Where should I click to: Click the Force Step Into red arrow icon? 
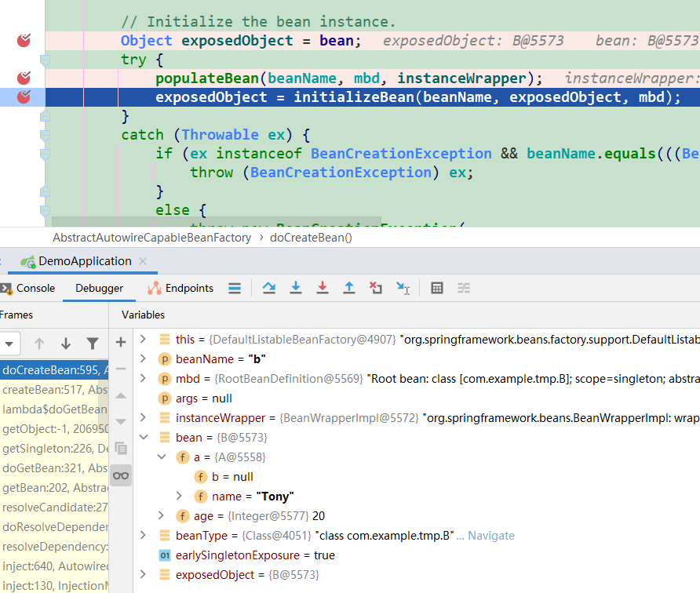click(x=323, y=288)
